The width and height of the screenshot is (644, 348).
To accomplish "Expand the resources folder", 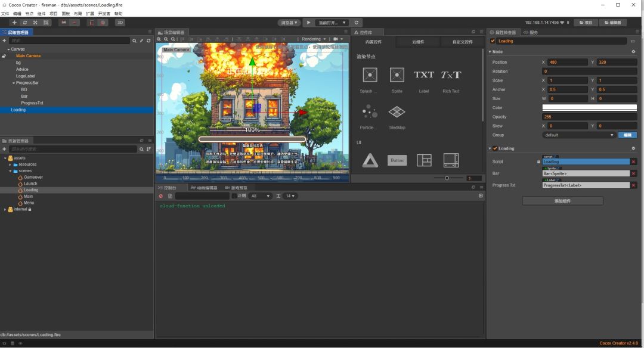I will click(x=10, y=164).
